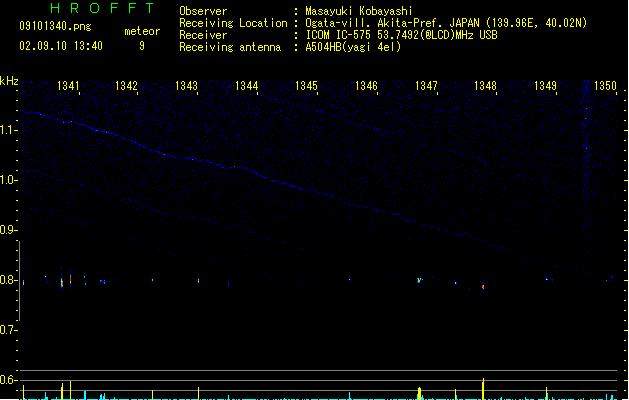Click the observer name Masayuki Kobayashi
629x400 pixels.
click(x=359, y=11)
